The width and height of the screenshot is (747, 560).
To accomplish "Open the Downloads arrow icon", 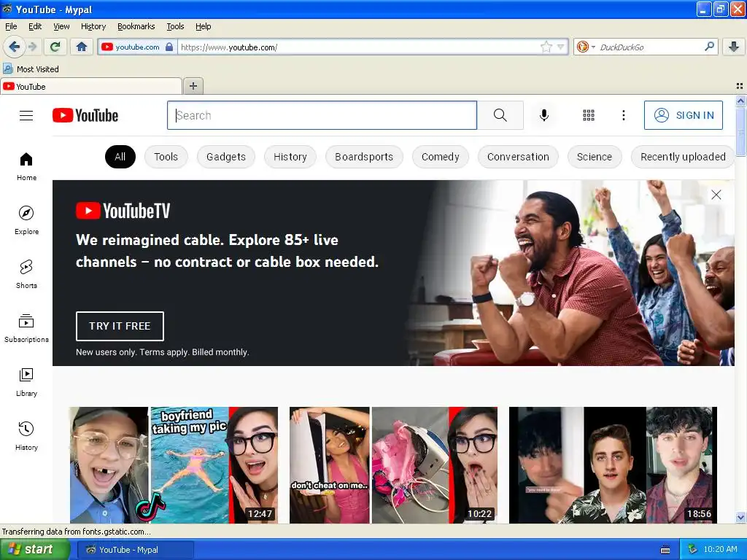I will [734, 47].
